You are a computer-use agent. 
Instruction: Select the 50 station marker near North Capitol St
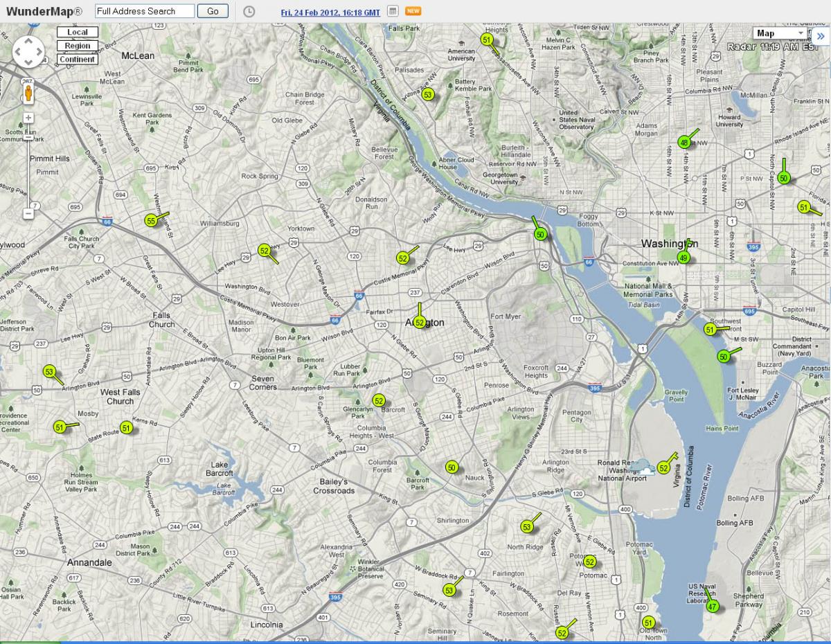(x=784, y=178)
